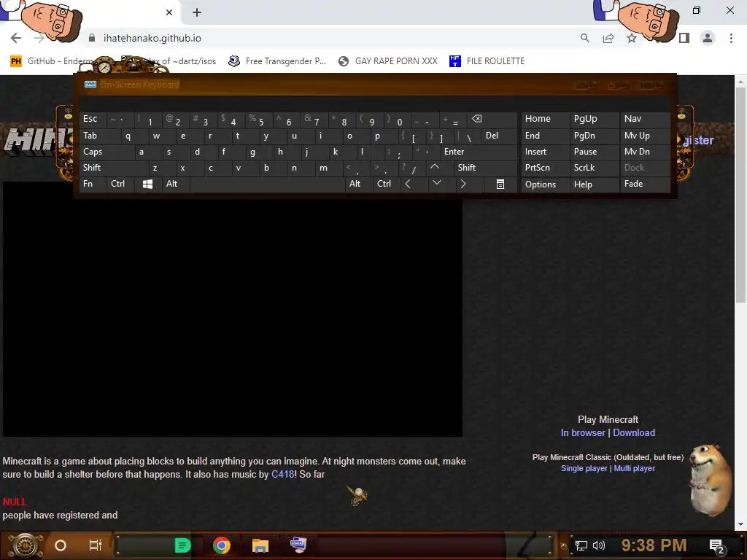This screenshot has height=560, width=747.
Task: Open the GitHub bookmark in the bookmarks bar
Action: pyautogui.click(x=53, y=61)
